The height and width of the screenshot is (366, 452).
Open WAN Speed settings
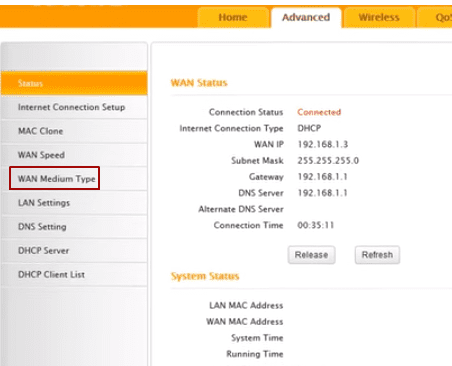click(74, 155)
